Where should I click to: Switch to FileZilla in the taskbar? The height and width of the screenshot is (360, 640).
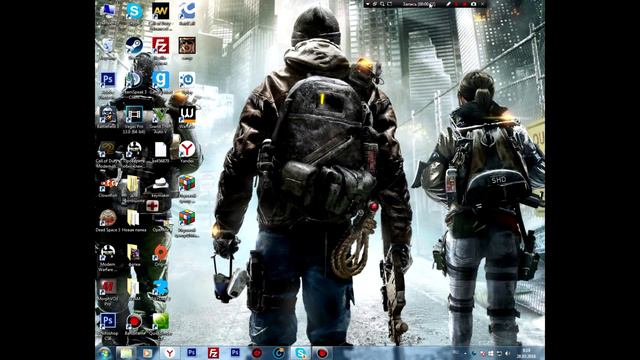point(213,353)
